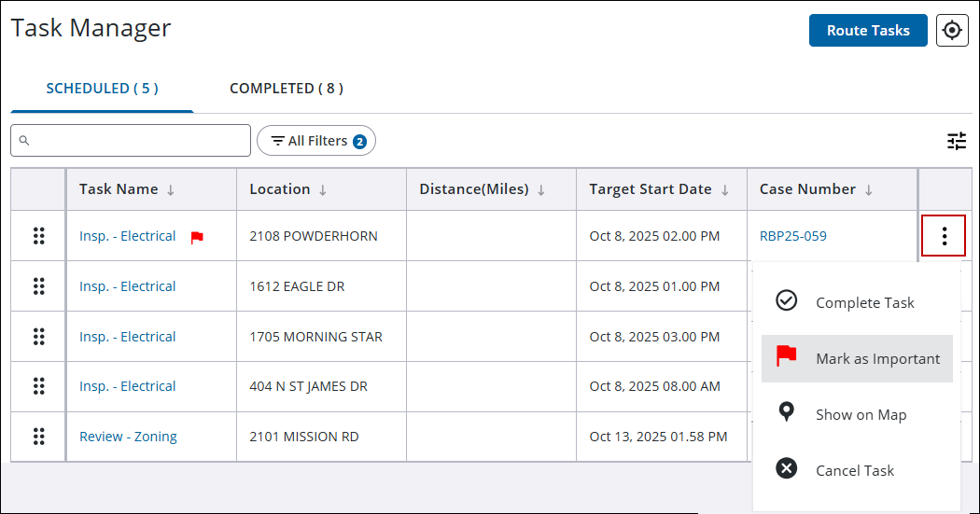This screenshot has width=980, height=514.
Task: Sort by the Target Start Date arrow
Action: [x=724, y=189]
